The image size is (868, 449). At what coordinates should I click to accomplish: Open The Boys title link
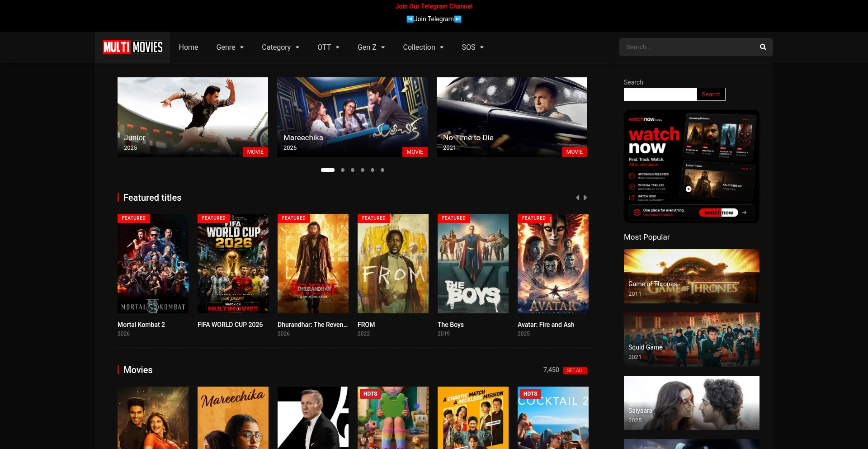pos(451,325)
